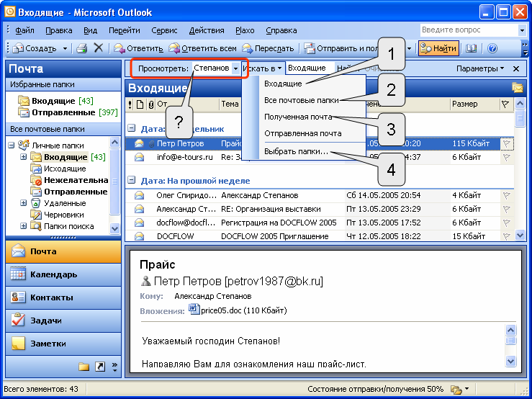
Task: Open Входящие [43] in favorite folders
Action: coord(56,101)
